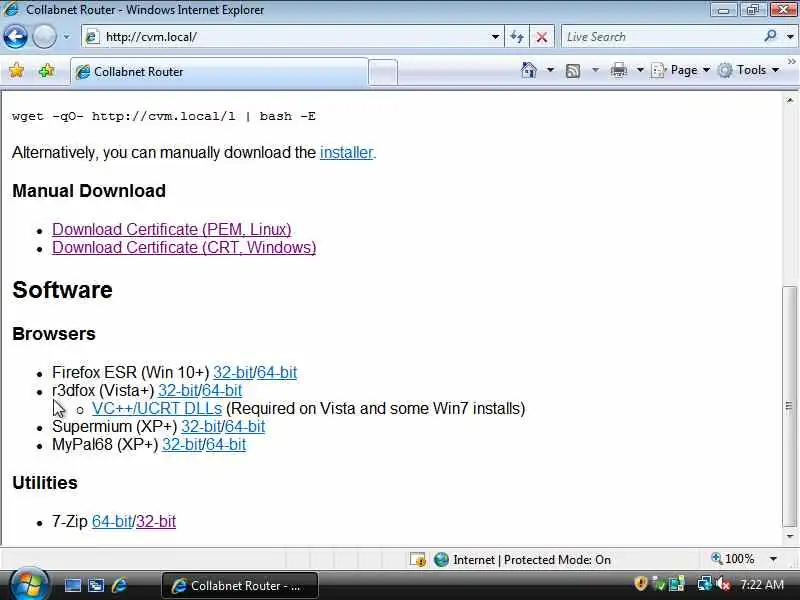Image resolution: width=800 pixels, height=600 pixels.
Task: Stop loading with the red X icon
Action: (x=542, y=37)
